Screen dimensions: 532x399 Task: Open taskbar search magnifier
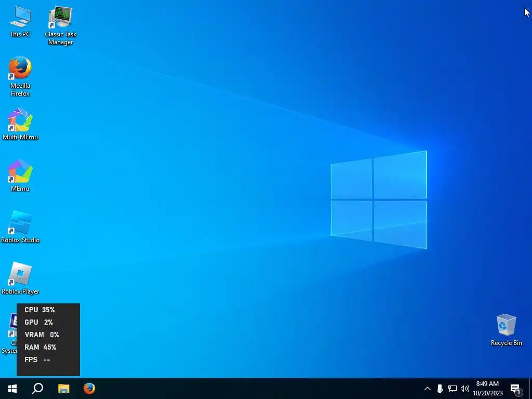click(37, 389)
